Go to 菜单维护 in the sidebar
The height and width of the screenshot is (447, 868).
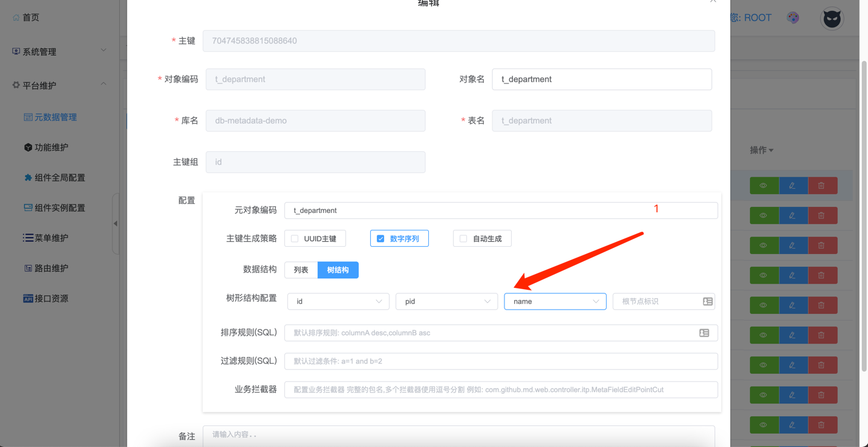pos(51,238)
